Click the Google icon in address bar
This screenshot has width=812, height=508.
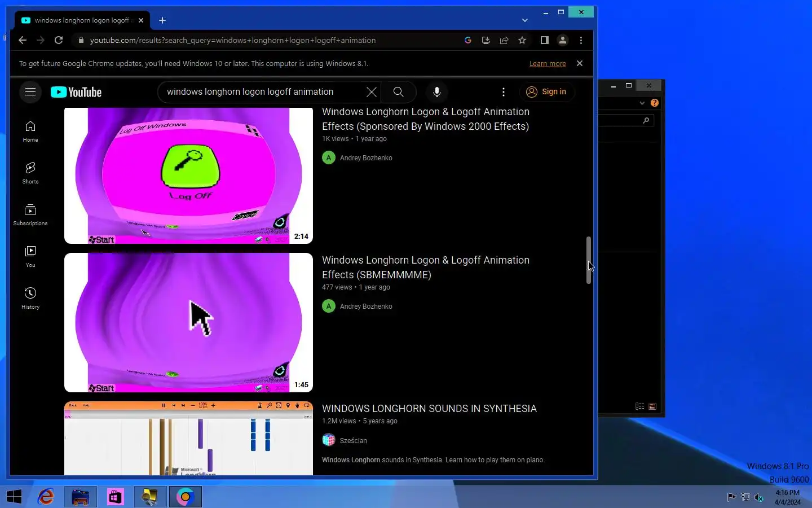[467, 40]
